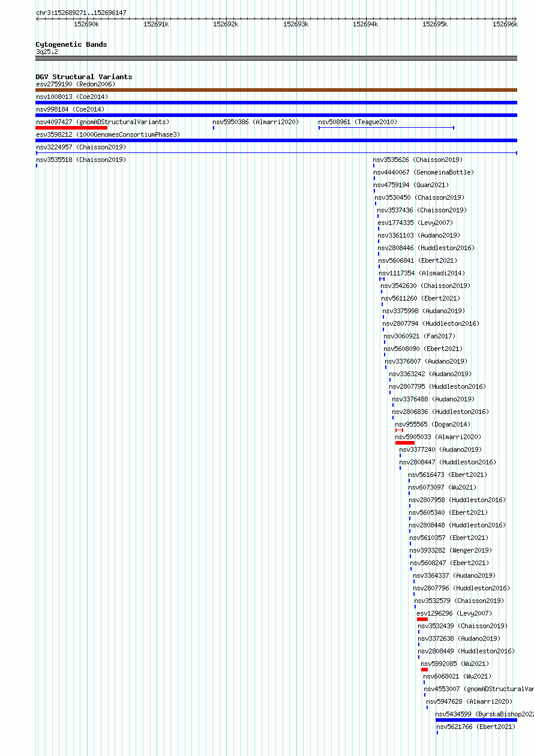Click nsv2807796 (Huddleston2016) label

pos(461,588)
